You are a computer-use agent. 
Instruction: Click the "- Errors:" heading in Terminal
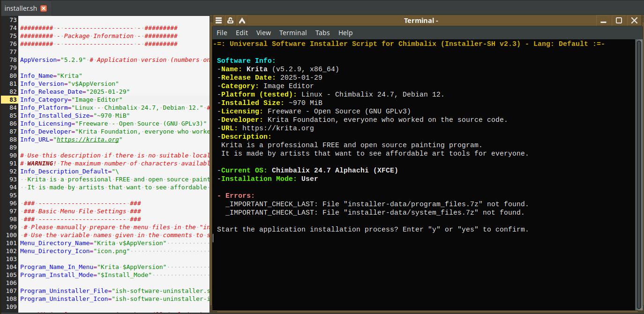pos(236,195)
